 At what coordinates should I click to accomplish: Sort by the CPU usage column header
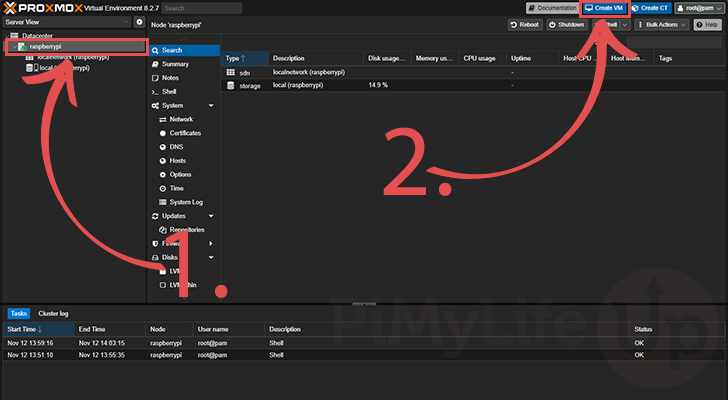point(481,58)
